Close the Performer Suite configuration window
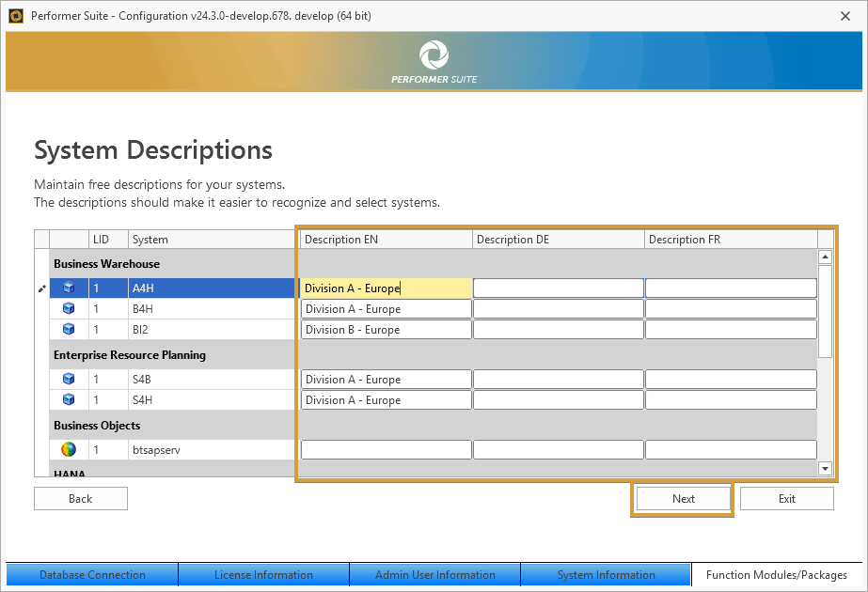The width and height of the screenshot is (868, 592). click(844, 16)
